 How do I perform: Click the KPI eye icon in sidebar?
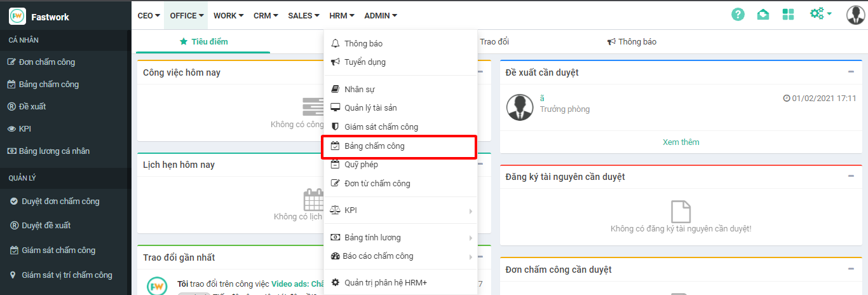pyautogui.click(x=11, y=129)
